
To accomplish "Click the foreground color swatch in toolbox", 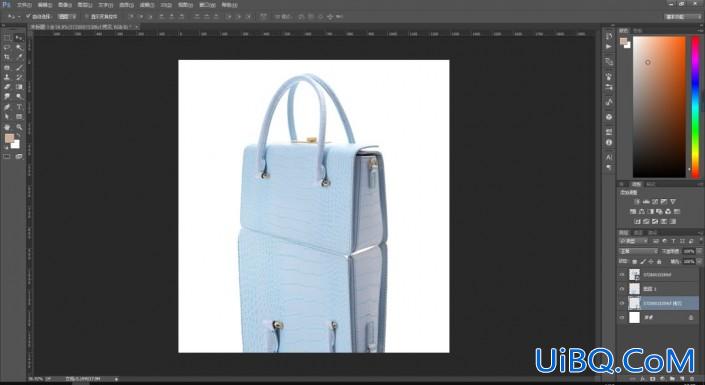I will (x=9, y=139).
